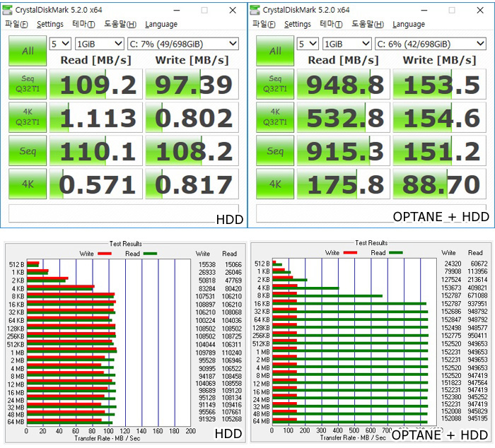Run All tests in OPTANE + HDD window

click(275, 51)
